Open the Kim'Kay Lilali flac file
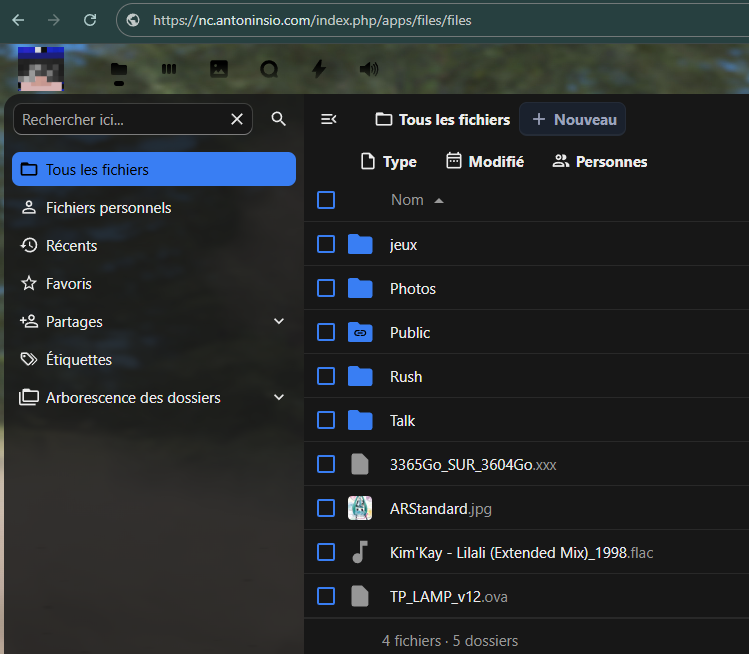Image resolution: width=749 pixels, height=654 pixels. pos(520,553)
